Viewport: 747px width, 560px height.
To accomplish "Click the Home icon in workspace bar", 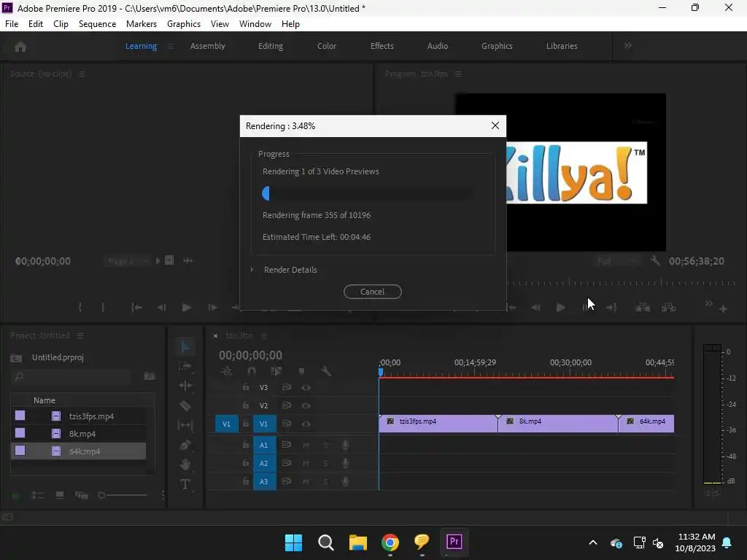I will point(20,47).
